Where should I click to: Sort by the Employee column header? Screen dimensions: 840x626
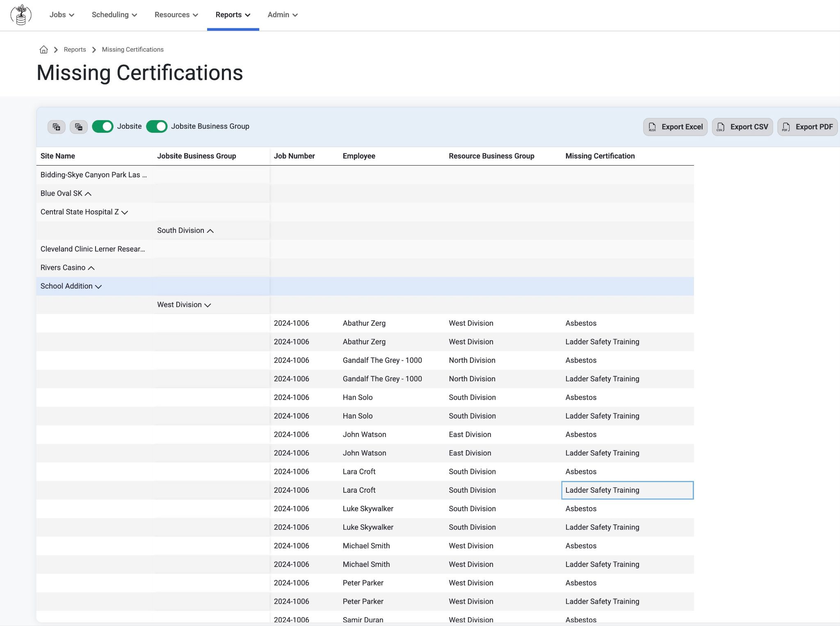[x=359, y=156]
